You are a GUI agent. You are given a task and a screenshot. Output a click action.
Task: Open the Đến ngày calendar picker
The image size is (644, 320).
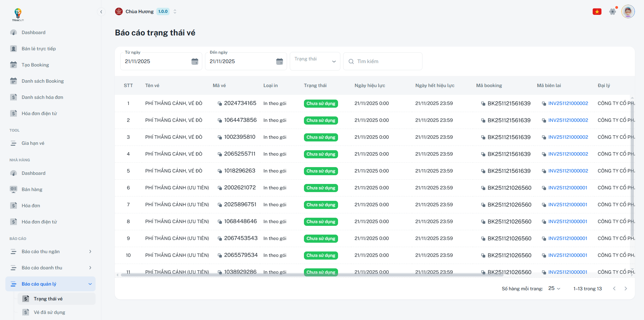pyautogui.click(x=280, y=61)
